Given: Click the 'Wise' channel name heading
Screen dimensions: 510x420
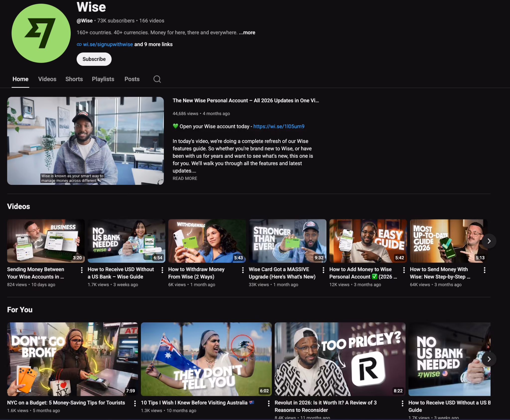Looking at the screenshot, I should (x=91, y=7).
